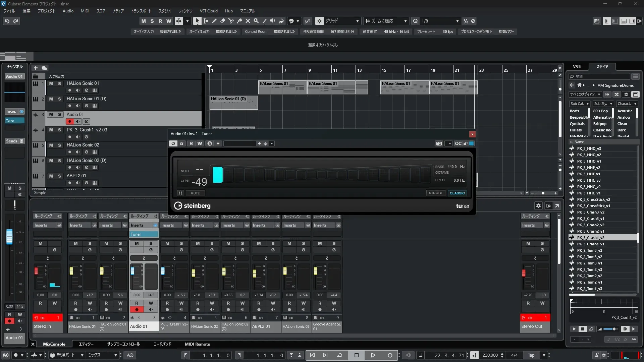The width and height of the screenshot is (644, 362).
Task: Select PK_3_Crash2_v2 in media list
Action: [x=591, y=225]
